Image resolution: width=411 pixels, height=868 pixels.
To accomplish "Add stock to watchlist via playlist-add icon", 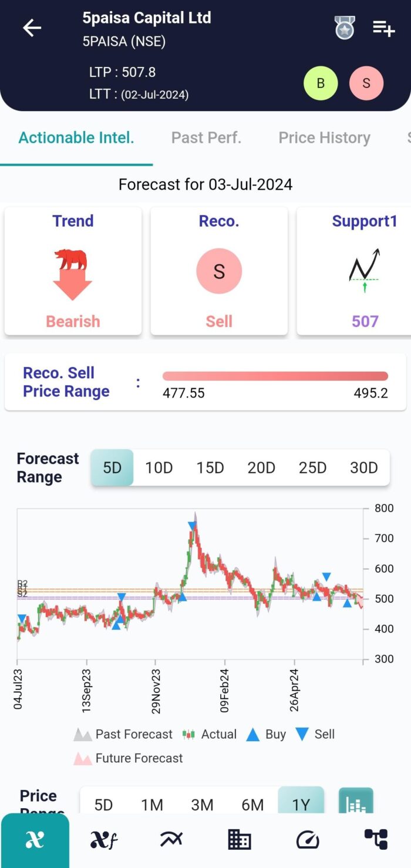I will pos(382,28).
